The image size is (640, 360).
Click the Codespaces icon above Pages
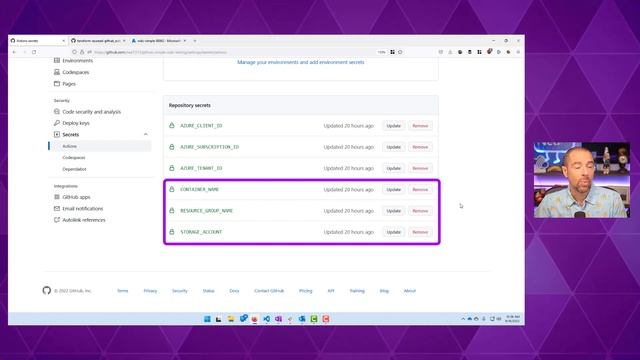57,72
